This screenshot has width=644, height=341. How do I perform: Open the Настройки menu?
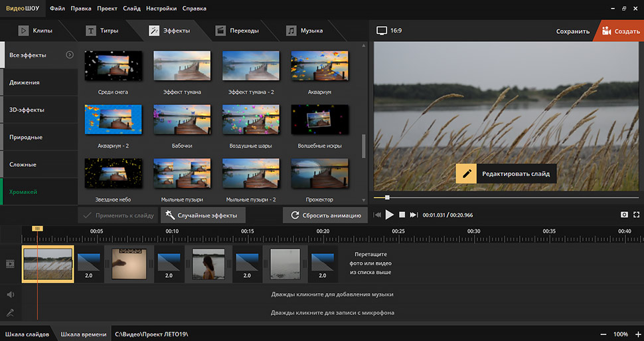(161, 8)
